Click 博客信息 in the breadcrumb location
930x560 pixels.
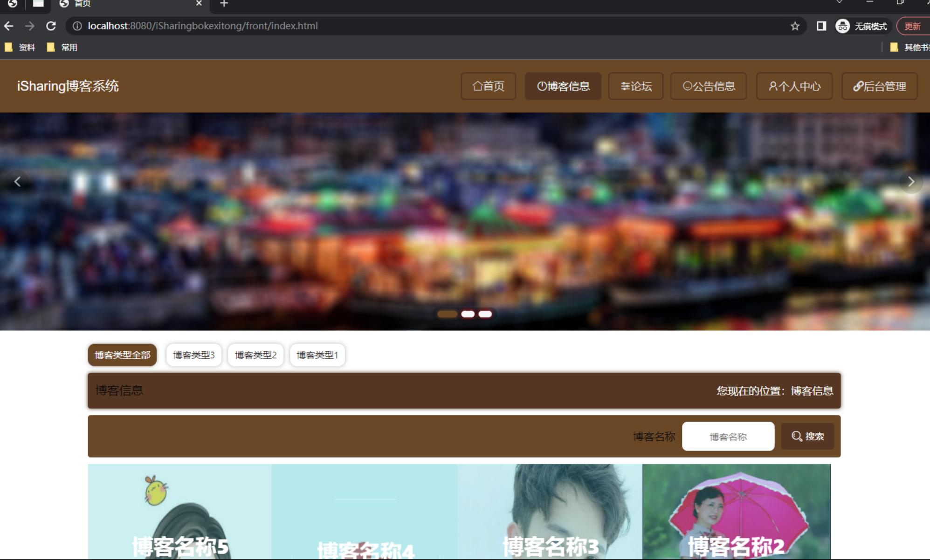(812, 391)
